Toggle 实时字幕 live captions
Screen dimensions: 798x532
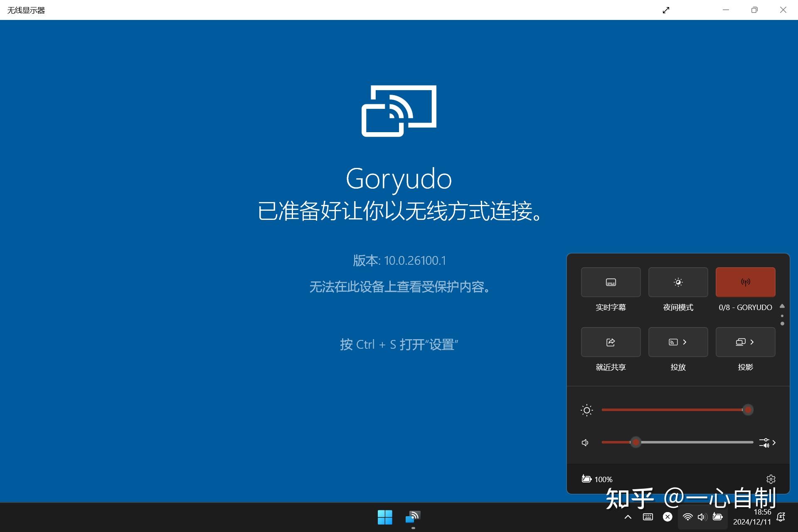coord(610,282)
